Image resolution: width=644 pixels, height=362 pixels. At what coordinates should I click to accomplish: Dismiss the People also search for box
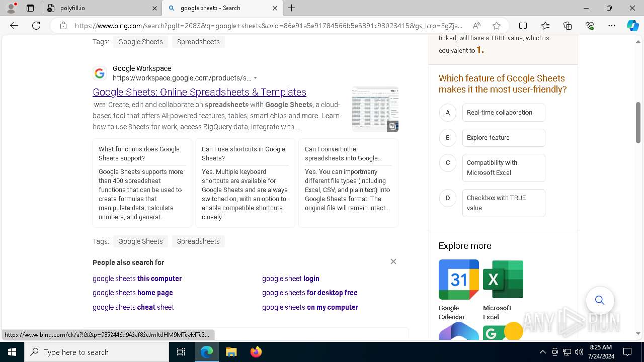point(393,261)
